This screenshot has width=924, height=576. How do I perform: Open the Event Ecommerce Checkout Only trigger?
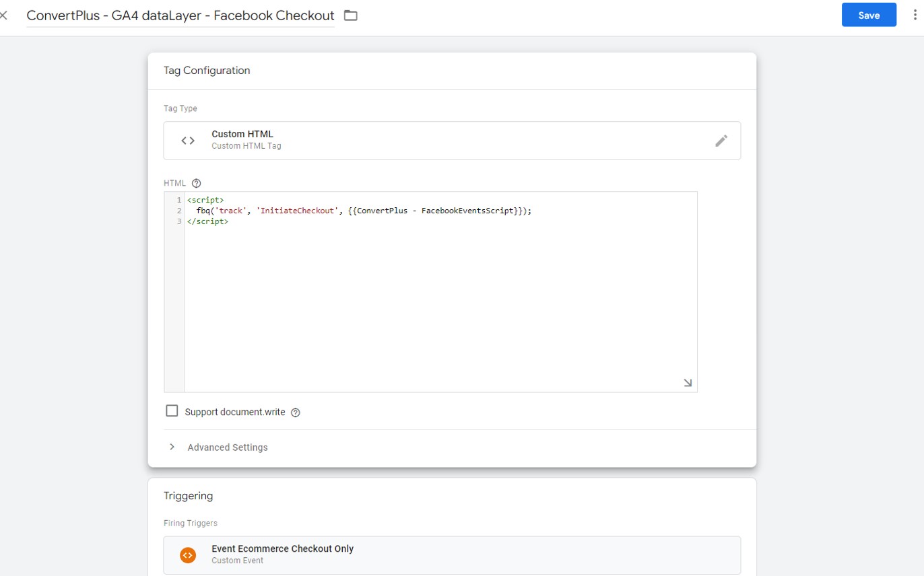pos(452,555)
